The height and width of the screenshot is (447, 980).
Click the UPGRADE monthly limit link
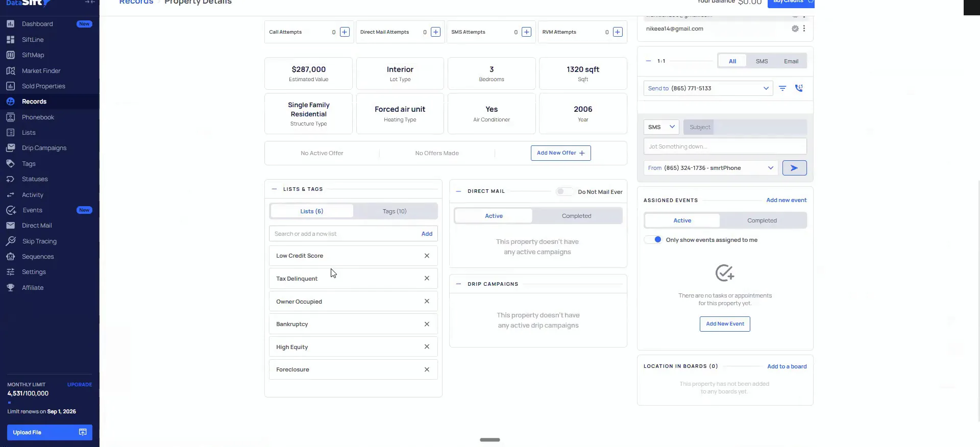coord(80,385)
